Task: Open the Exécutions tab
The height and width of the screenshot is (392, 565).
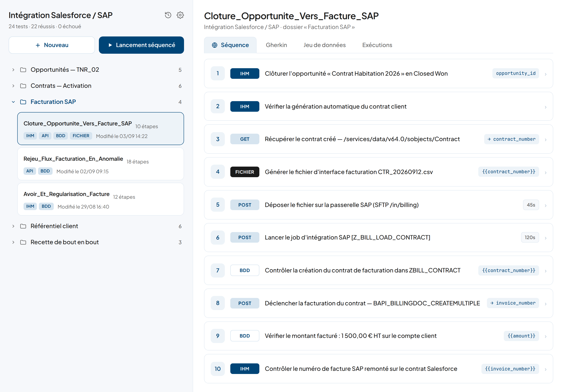Action: (x=377, y=45)
